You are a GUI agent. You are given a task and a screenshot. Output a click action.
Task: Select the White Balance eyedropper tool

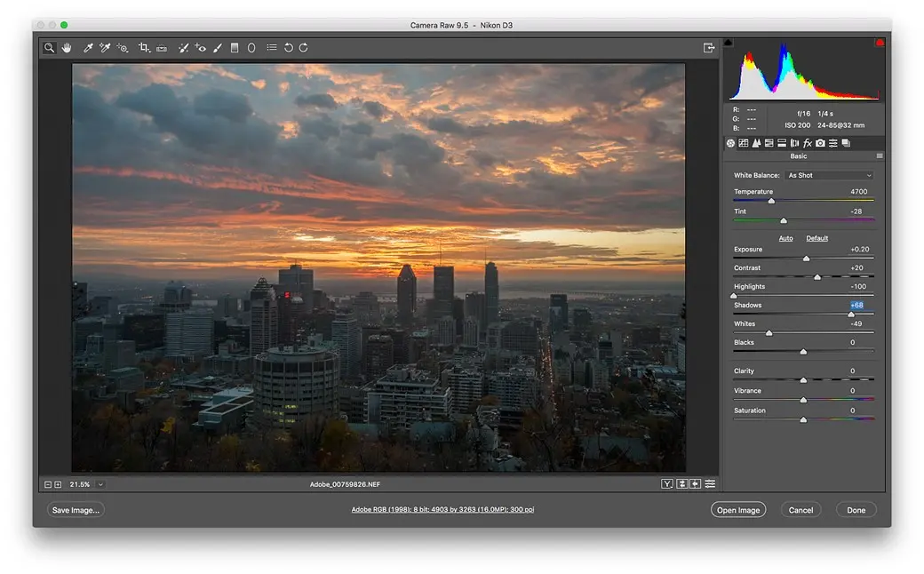pyautogui.click(x=88, y=48)
